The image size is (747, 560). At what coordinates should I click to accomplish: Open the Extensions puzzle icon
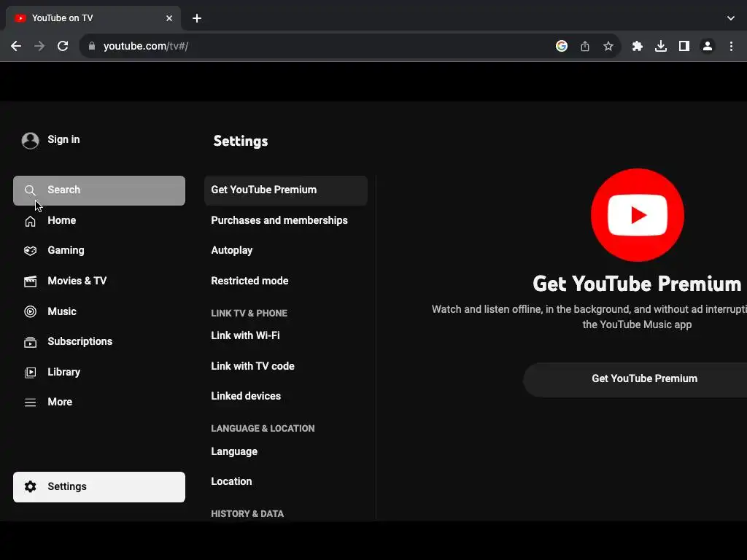pos(637,46)
